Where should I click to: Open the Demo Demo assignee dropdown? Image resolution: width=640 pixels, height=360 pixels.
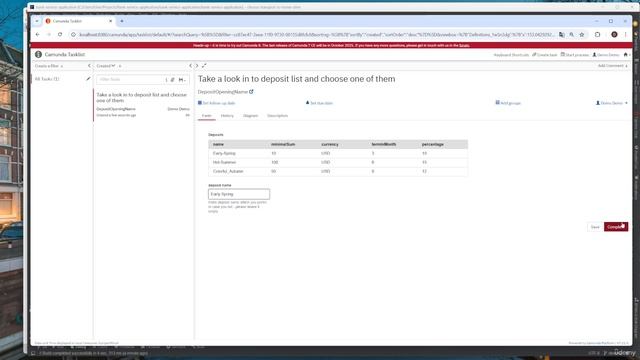[x=611, y=103]
